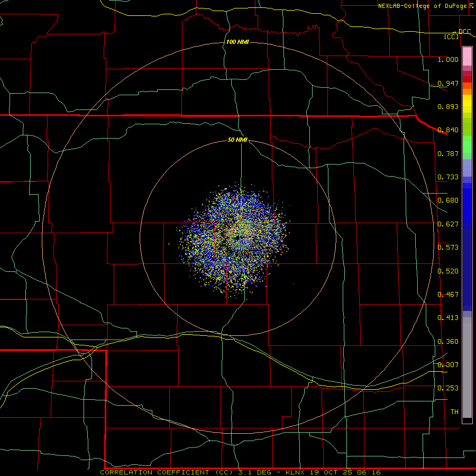
Task: Click the [CC] legend title
Action: click(452, 36)
